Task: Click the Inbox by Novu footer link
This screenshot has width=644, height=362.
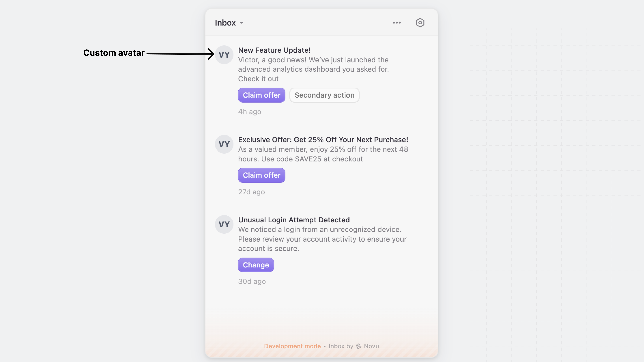Action: [x=354, y=346]
